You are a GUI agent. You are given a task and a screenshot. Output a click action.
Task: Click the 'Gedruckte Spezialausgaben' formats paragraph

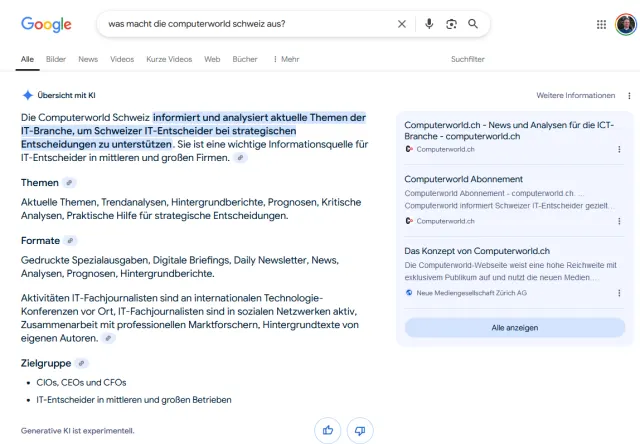pyautogui.click(x=180, y=267)
